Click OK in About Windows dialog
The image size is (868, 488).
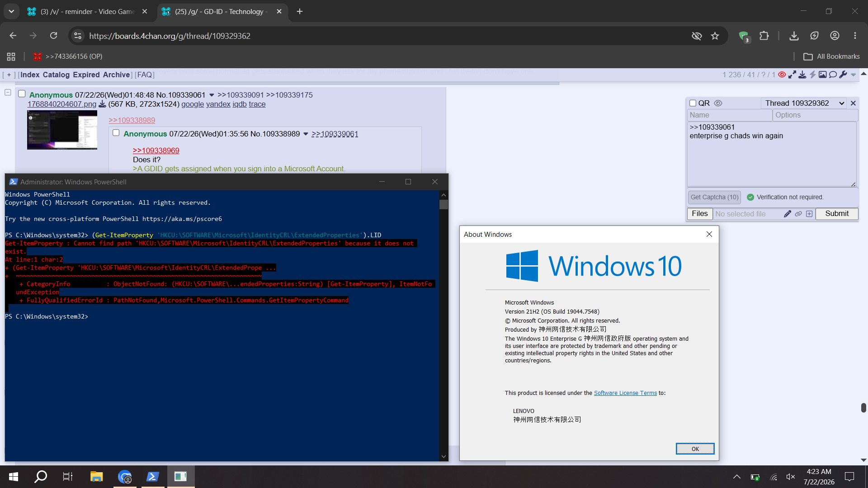point(695,449)
